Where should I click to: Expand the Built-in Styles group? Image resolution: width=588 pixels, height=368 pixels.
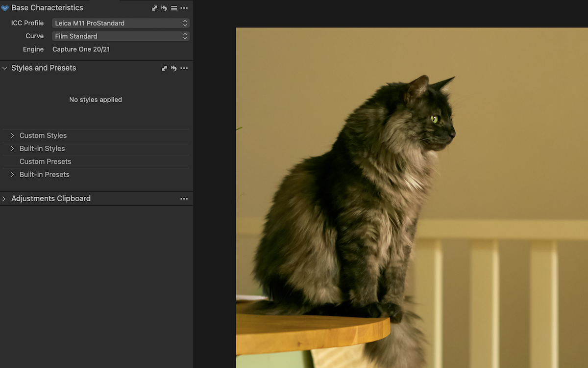[13, 149]
